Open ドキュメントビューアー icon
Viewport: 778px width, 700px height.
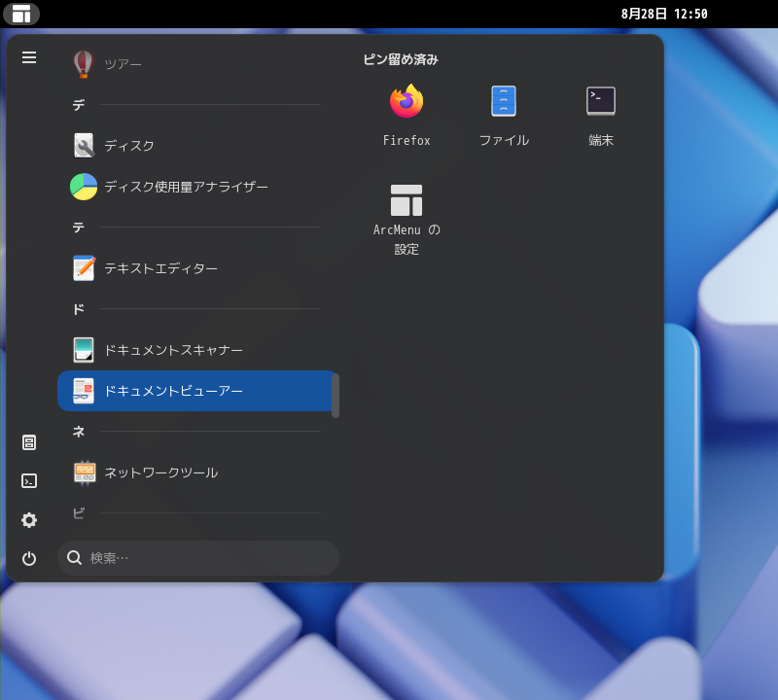coord(84,391)
